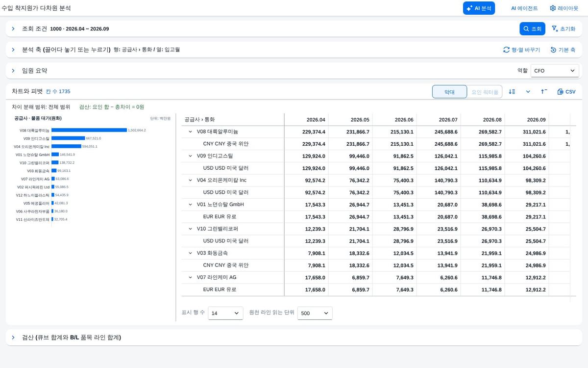Restore the default axes with 기본 축
588x368 pixels.
coord(563,50)
